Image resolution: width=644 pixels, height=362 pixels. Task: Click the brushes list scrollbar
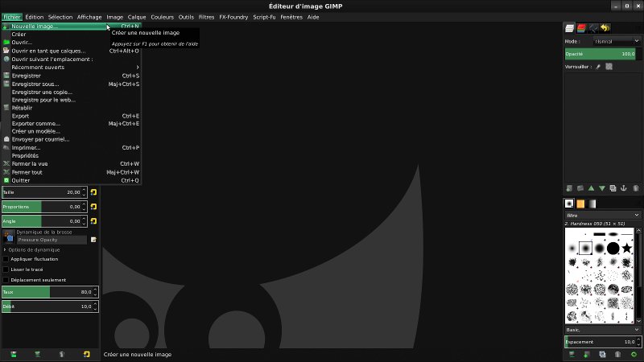click(638, 275)
